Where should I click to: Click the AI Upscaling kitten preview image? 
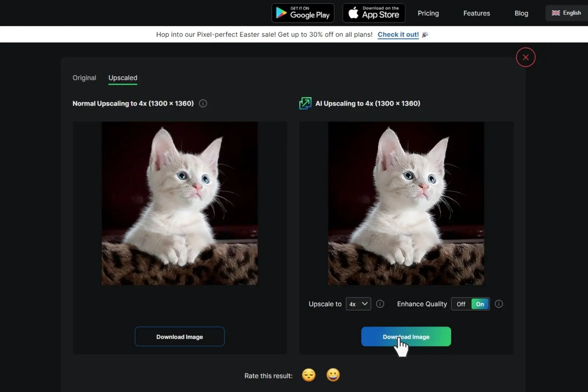coord(406,203)
